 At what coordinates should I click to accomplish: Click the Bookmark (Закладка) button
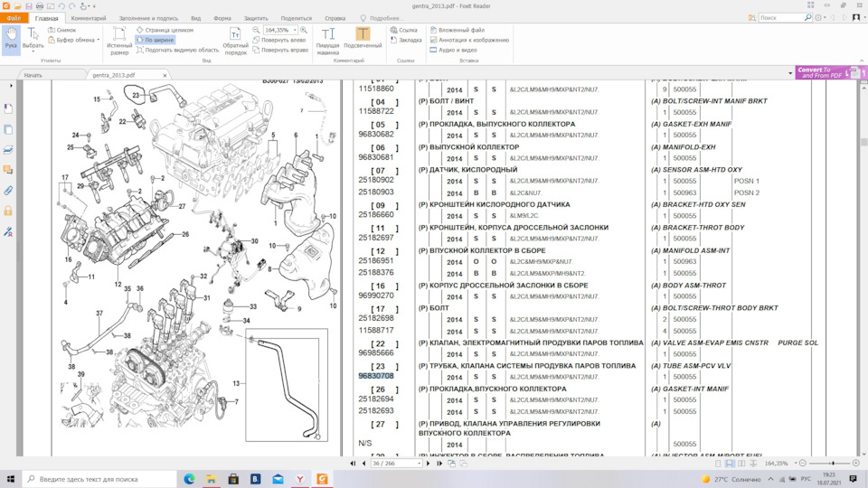coord(405,40)
